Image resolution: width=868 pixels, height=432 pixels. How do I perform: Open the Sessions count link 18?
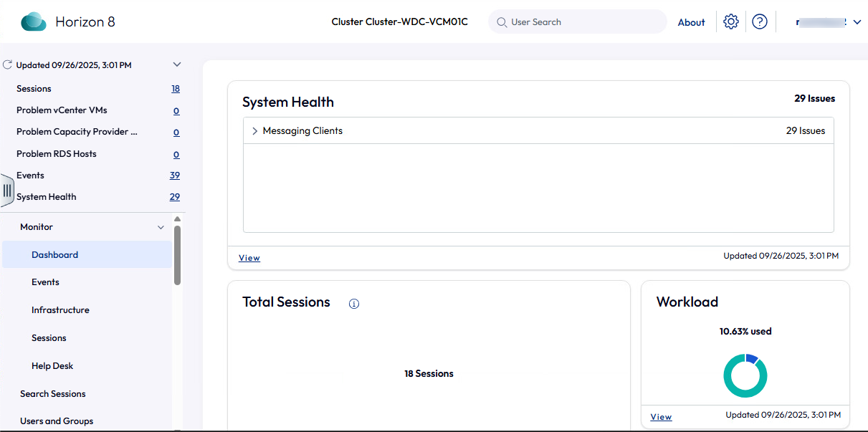pos(176,89)
